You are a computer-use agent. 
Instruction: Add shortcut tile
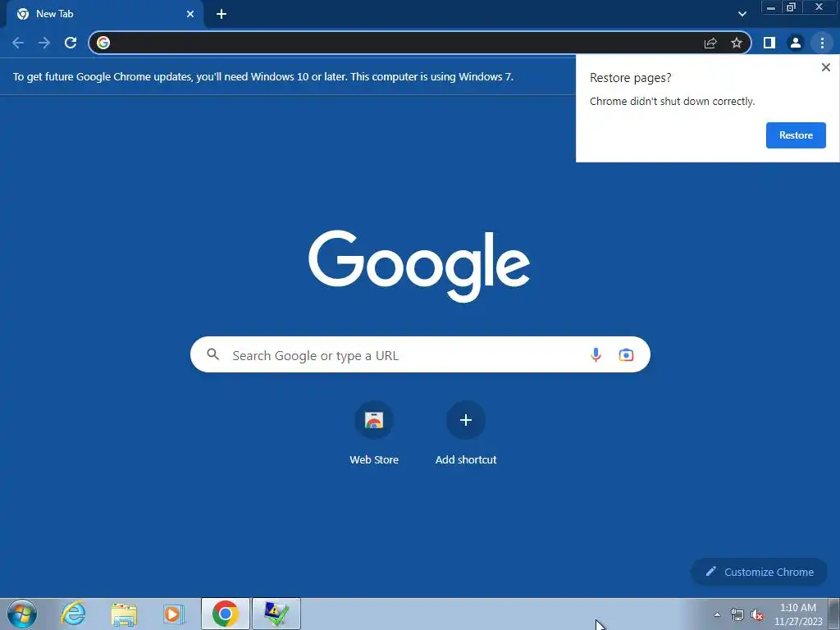[x=466, y=420]
